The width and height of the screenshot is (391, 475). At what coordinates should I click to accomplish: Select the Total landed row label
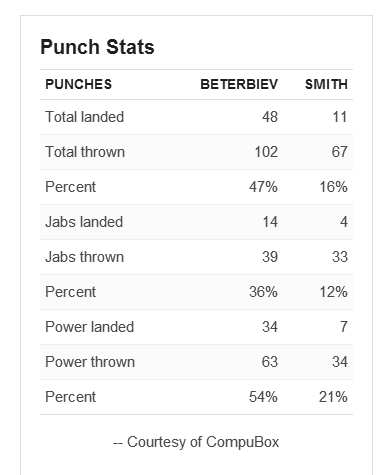point(85,117)
